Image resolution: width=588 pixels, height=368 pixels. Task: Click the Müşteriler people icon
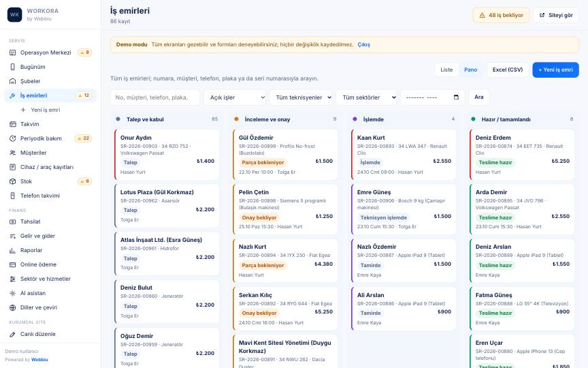12,153
